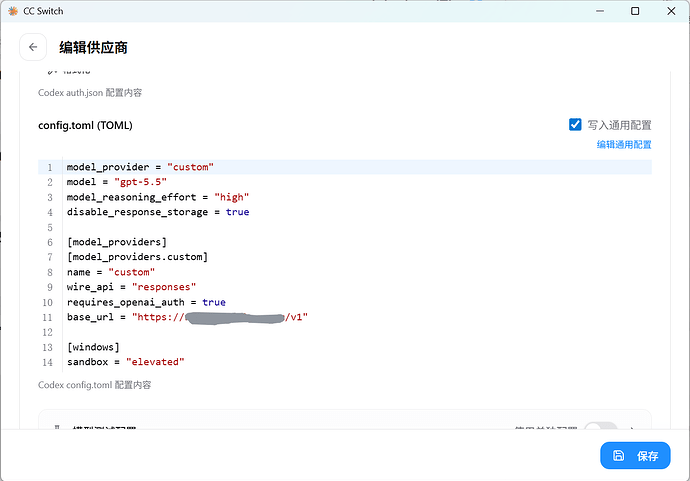Minimize the CC Switch window
Viewport: 690px width, 481px height.
(x=600, y=11)
